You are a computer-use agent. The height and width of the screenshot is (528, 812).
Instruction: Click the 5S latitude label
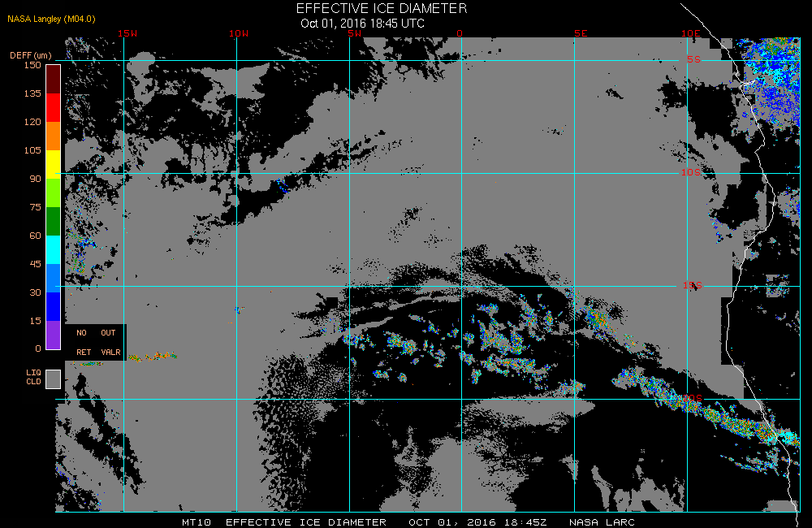(x=693, y=59)
